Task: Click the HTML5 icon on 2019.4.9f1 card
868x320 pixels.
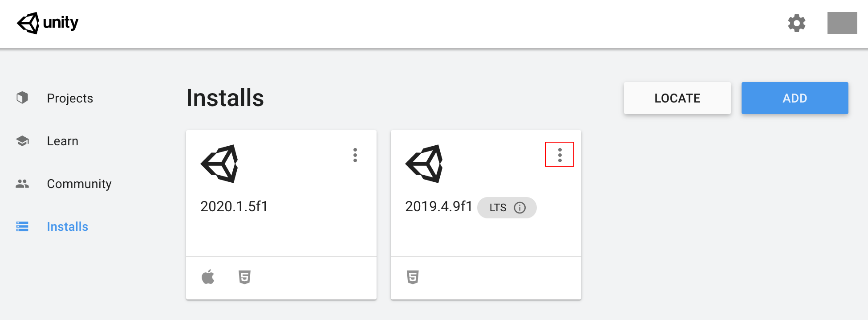Action: click(413, 277)
